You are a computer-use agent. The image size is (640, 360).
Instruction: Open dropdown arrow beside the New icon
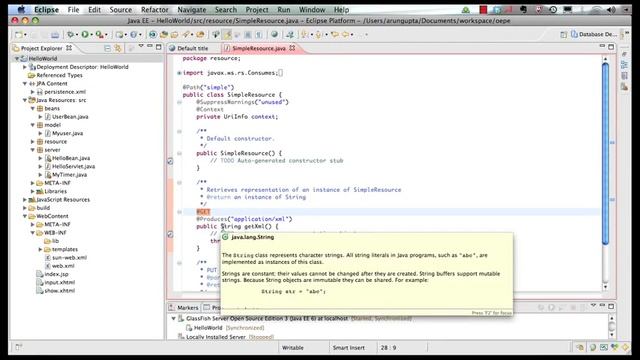(25, 35)
